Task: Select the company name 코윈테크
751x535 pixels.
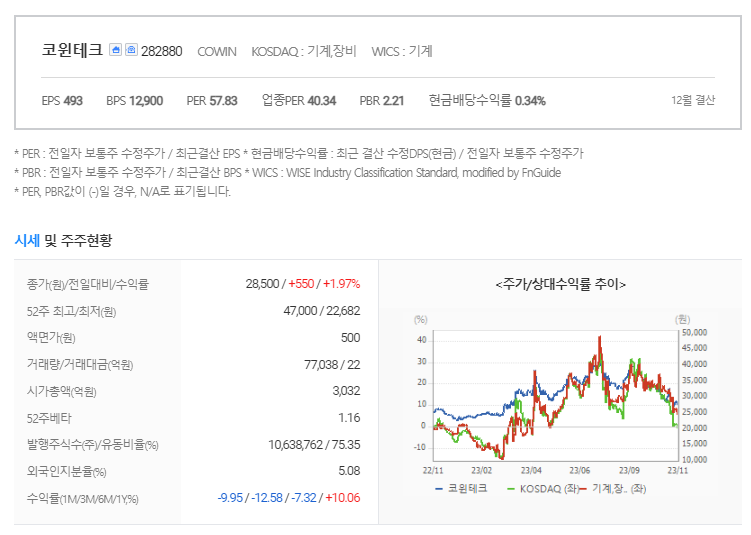Action: [x=72, y=50]
